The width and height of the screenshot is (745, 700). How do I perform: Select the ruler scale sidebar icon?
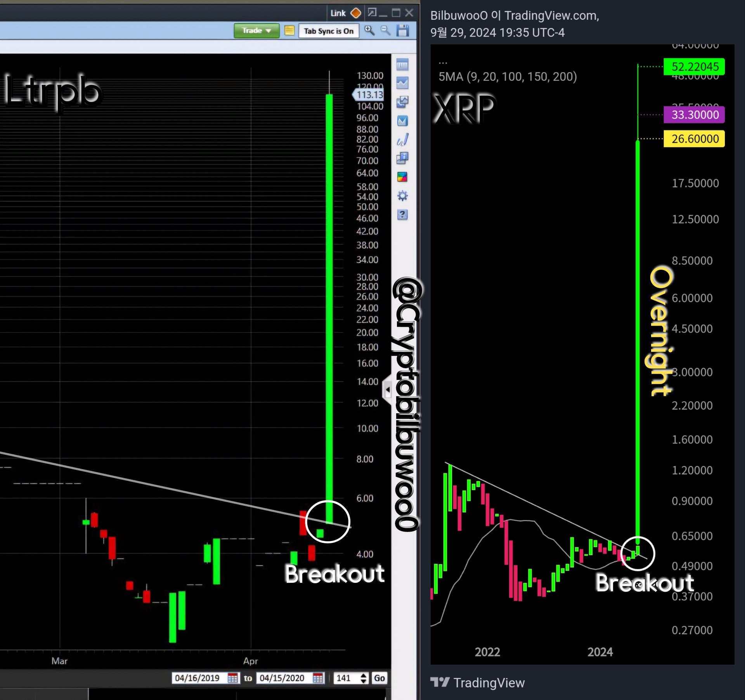[x=402, y=65]
